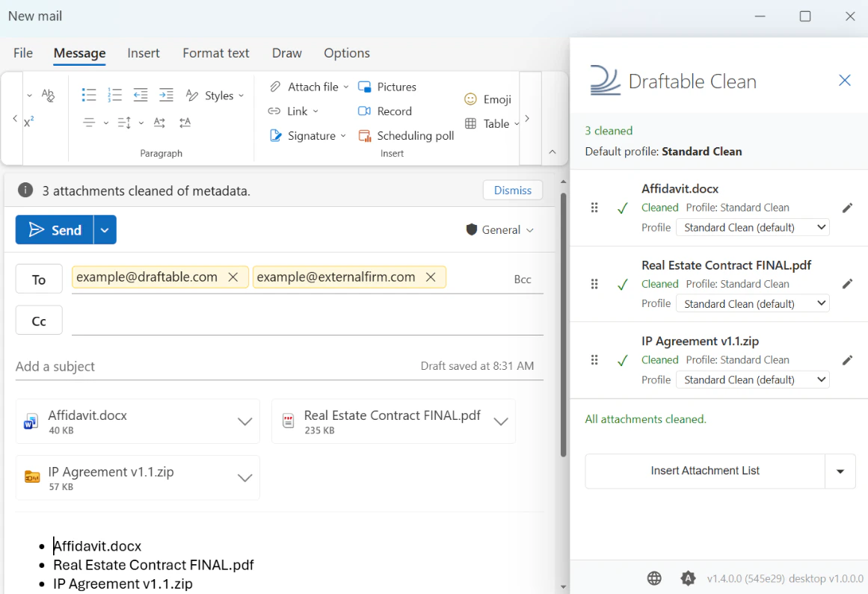Screen dimensions: 868x594
Task: Expand IP Agreement v1.1.zip attachment options
Action: tap(244, 478)
